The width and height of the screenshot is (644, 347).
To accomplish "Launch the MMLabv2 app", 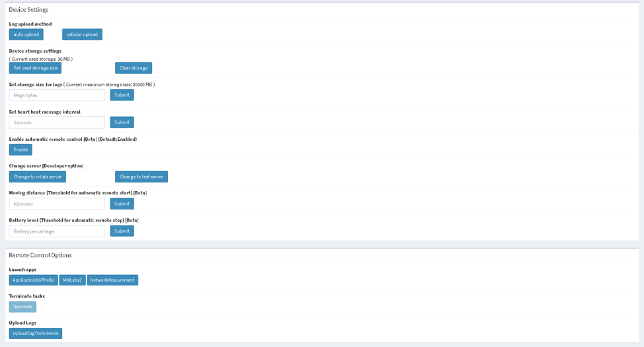I will pyautogui.click(x=72, y=280).
